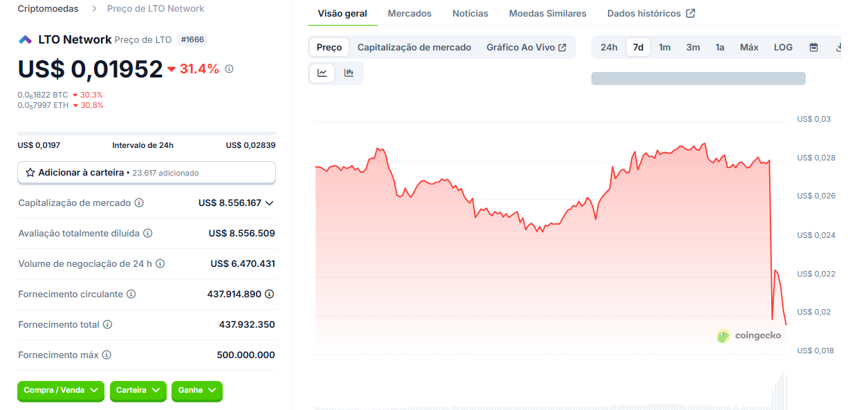The height and width of the screenshot is (410, 868).
Task: Click info icon beside Volume de negociação
Action: 160,263
